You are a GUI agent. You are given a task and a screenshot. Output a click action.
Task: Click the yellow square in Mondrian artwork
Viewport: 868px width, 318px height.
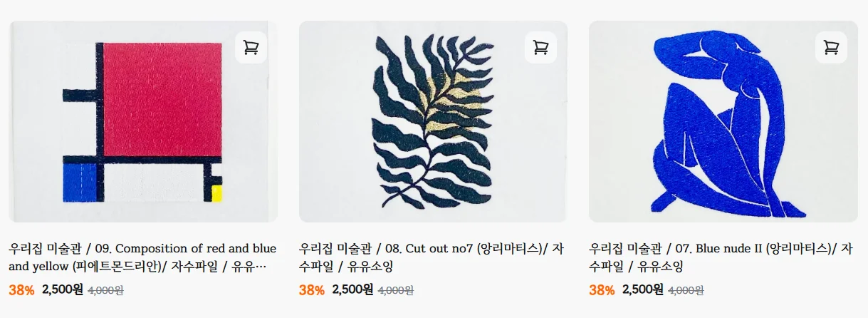[217, 193]
